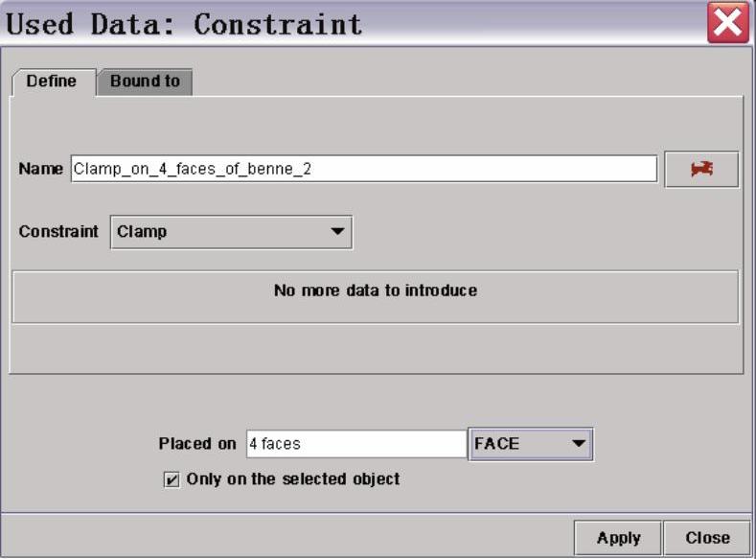Screen dimensions: 756x559
Task: Switch to the Define tab
Action: click(53, 82)
